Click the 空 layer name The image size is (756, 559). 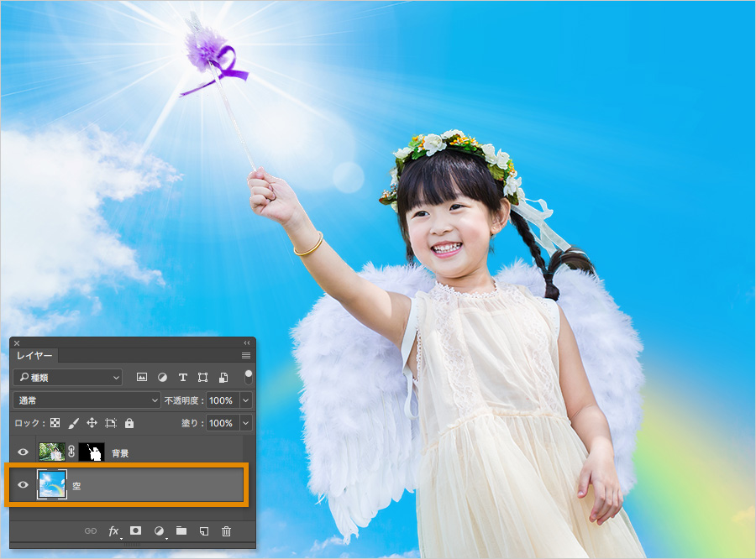(x=76, y=486)
